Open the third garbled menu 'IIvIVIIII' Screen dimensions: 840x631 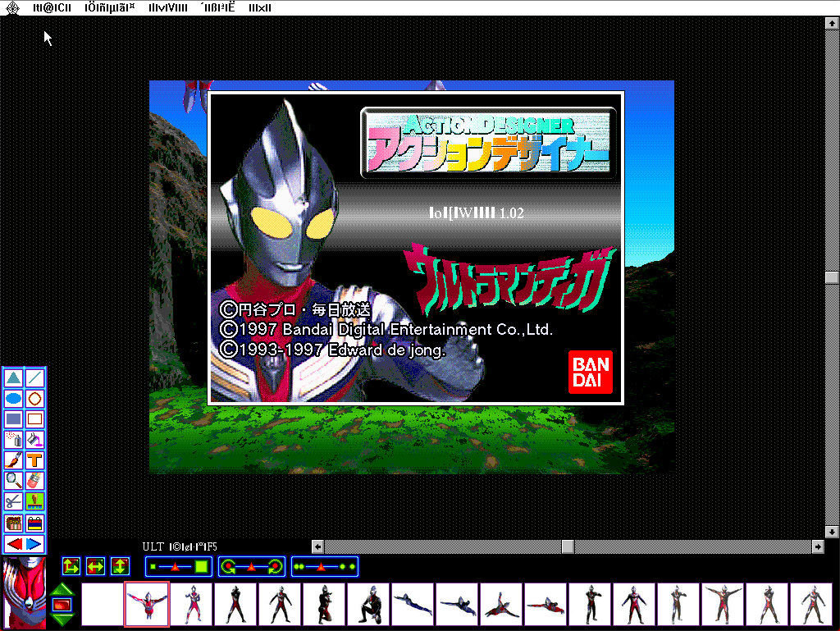167,7
